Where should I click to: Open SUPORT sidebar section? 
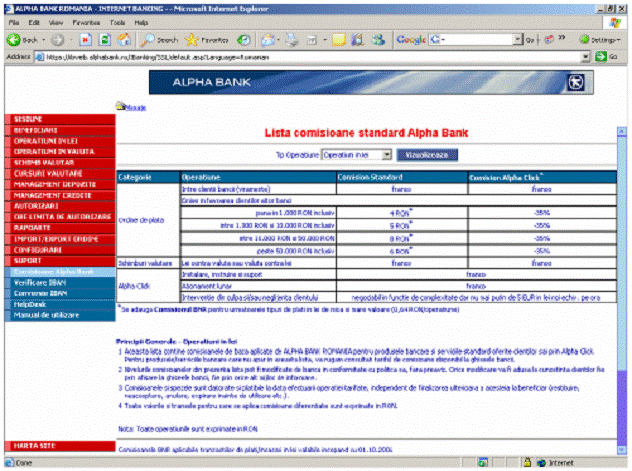tap(60, 261)
